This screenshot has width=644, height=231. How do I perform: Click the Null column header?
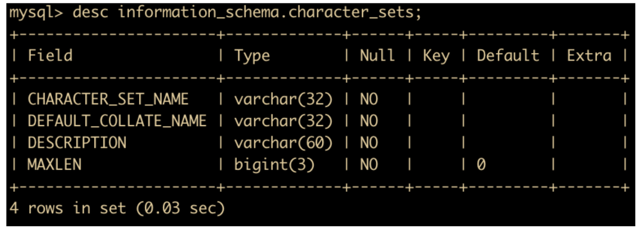pyautogui.click(x=377, y=55)
